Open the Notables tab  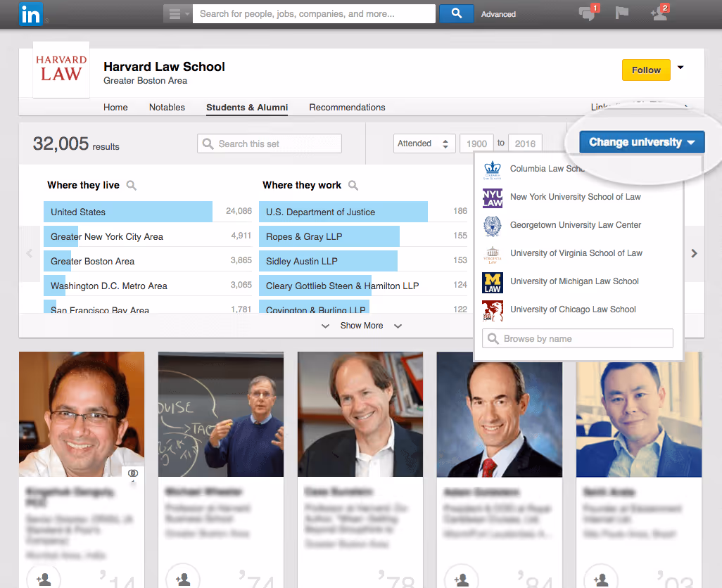[x=167, y=107]
